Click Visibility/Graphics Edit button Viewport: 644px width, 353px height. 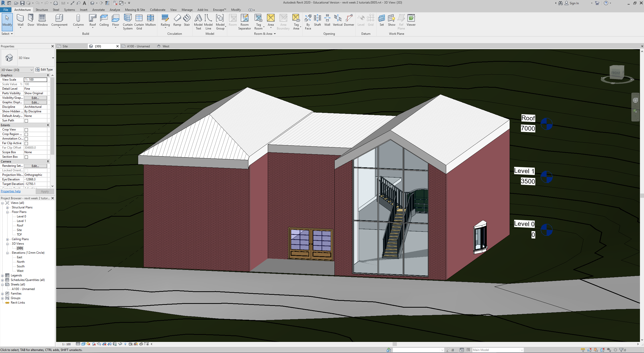(x=35, y=98)
